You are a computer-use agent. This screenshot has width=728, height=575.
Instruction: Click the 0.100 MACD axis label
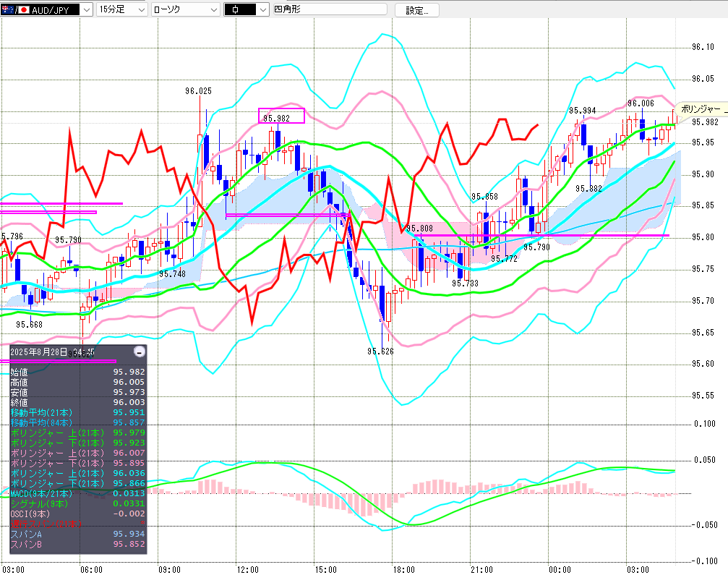tap(705, 424)
